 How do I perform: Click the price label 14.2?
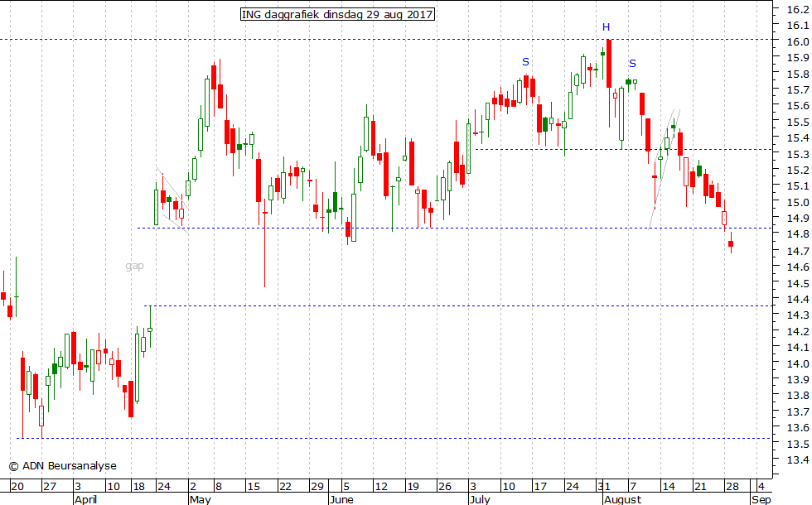pos(798,331)
